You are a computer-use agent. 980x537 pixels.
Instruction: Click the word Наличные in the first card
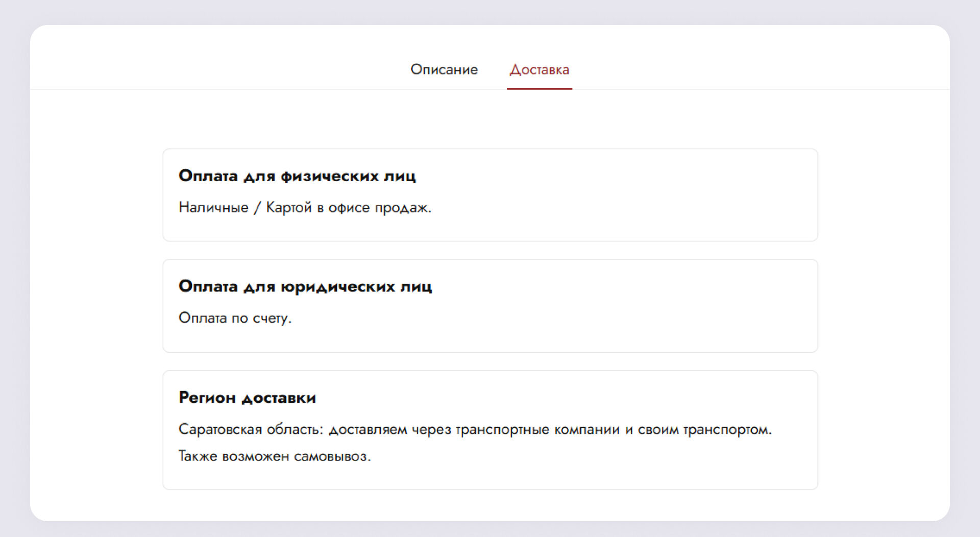click(213, 208)
